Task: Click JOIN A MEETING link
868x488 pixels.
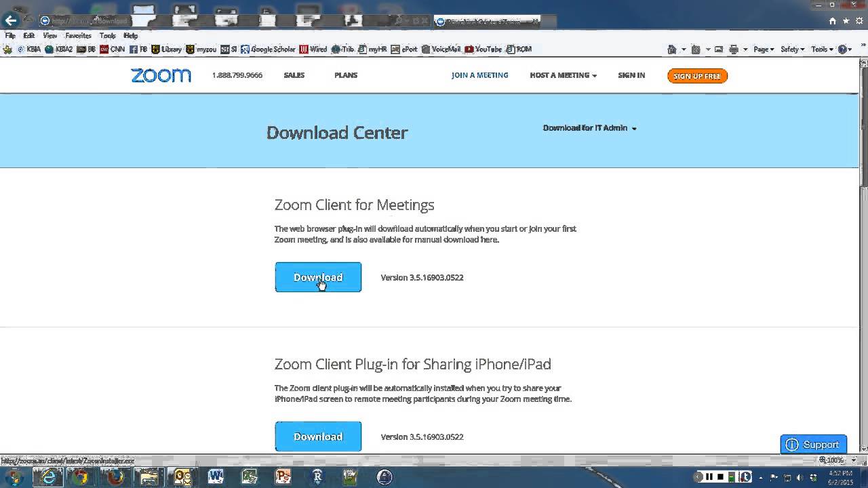Action: [x=479, y=75]
